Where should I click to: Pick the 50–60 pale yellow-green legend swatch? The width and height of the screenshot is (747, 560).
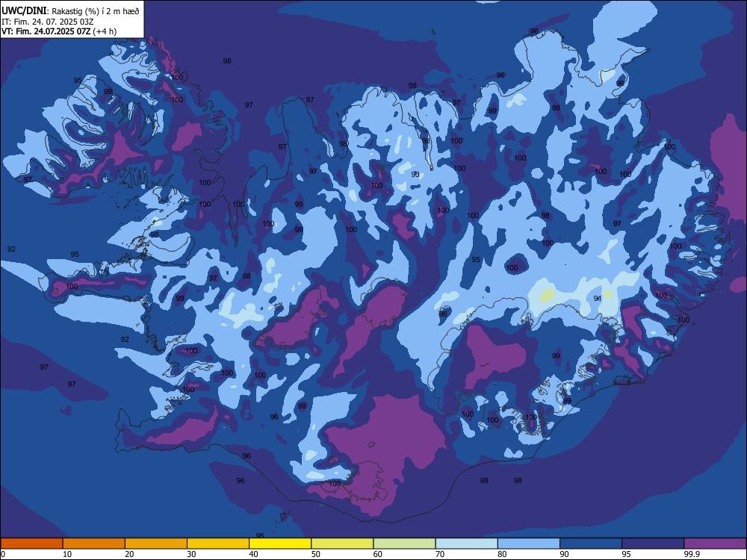pos(342,544)
